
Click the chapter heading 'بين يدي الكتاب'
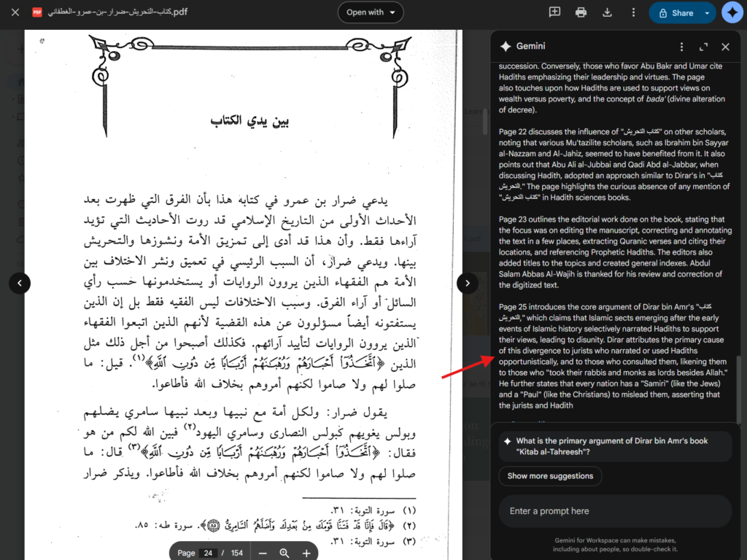pos(249,121)
